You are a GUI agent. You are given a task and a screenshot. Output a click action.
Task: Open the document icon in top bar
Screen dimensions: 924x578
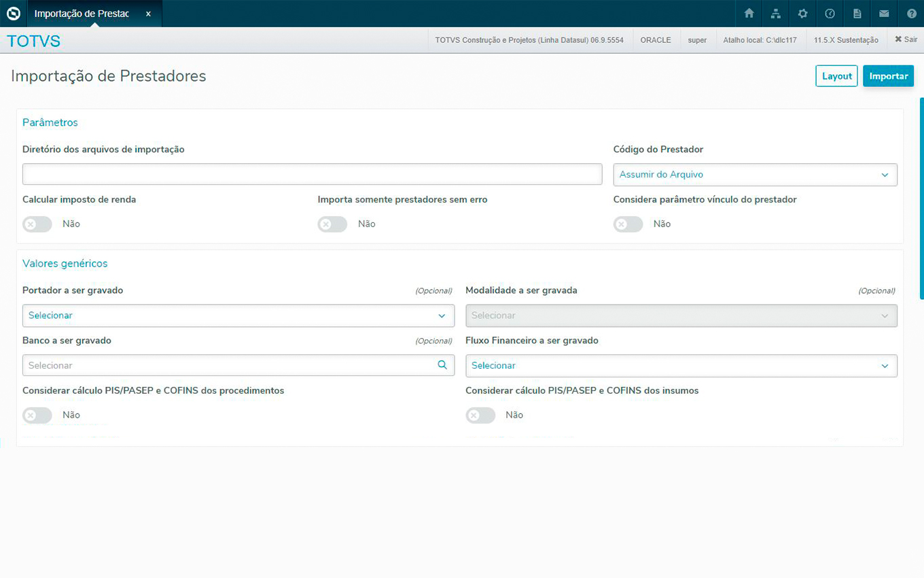857,14
